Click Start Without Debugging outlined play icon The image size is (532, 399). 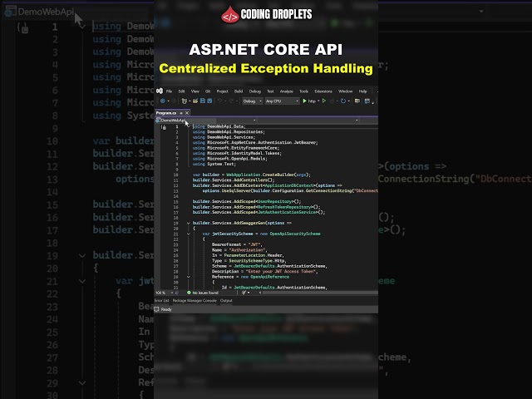point(324,101)
